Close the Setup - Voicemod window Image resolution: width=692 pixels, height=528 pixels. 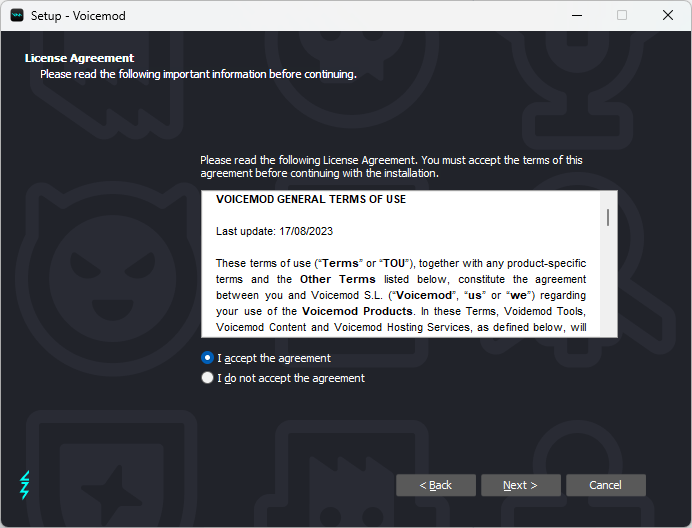668,15
